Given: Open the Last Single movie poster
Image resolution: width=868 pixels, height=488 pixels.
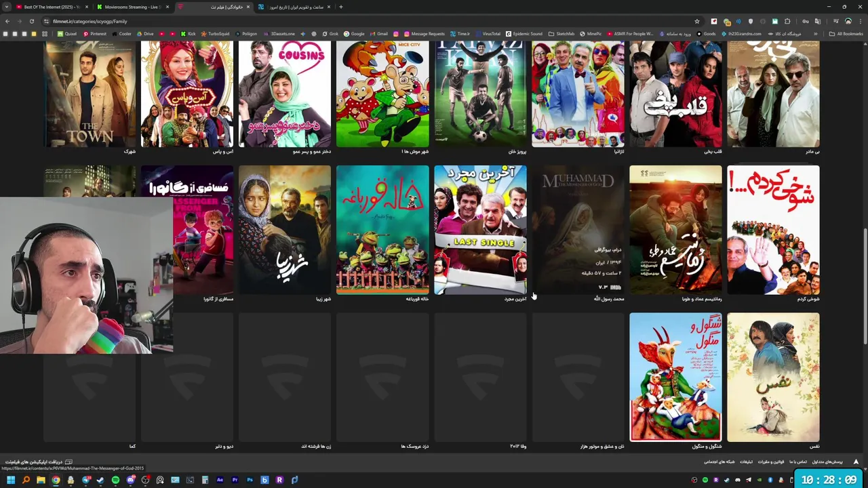Looking at the screenshot, I should point(480,230).
